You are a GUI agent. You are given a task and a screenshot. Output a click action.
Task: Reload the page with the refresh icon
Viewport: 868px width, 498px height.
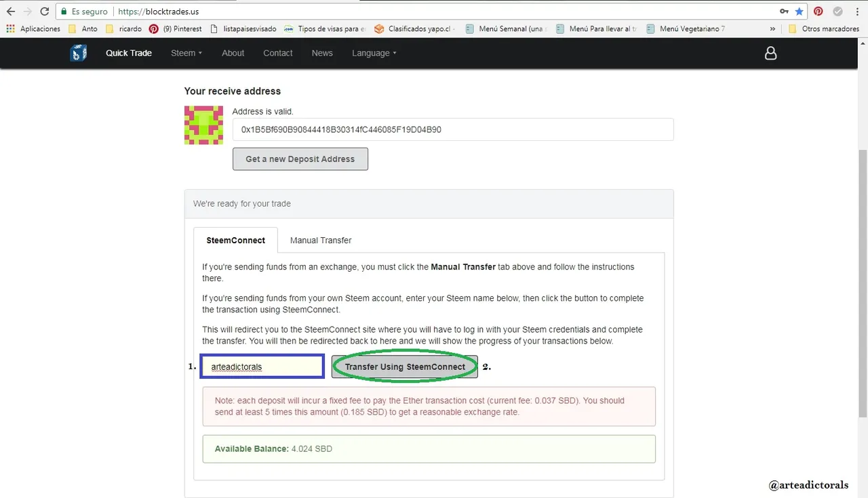click(x=44, y=12)
